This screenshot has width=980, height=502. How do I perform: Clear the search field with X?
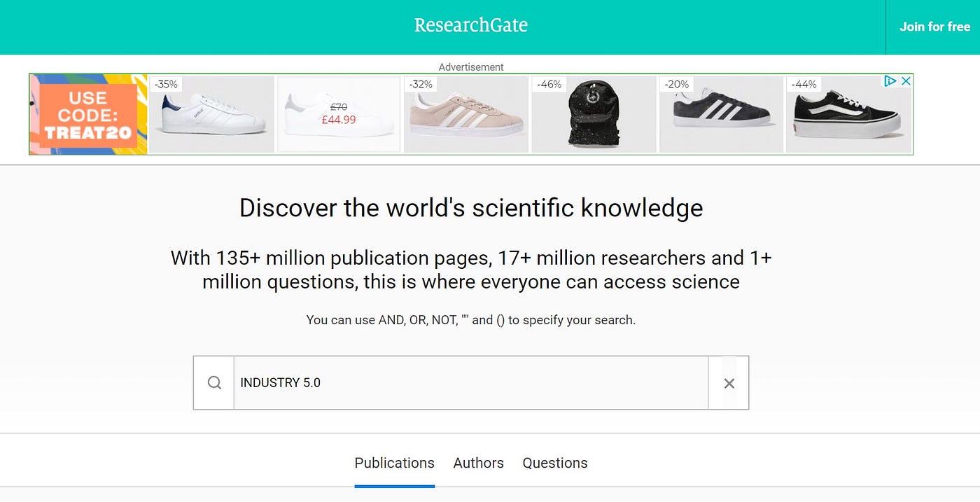[729, 383]
